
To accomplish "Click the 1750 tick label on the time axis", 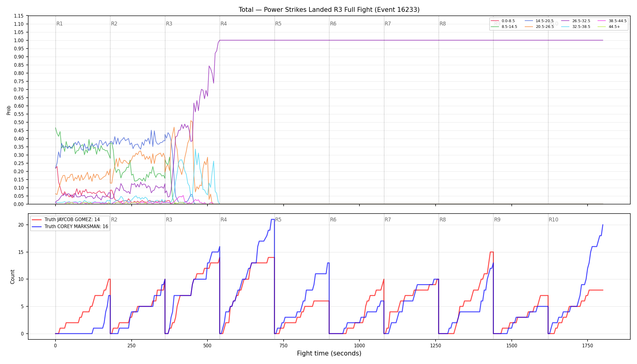I will coord(588,345).
